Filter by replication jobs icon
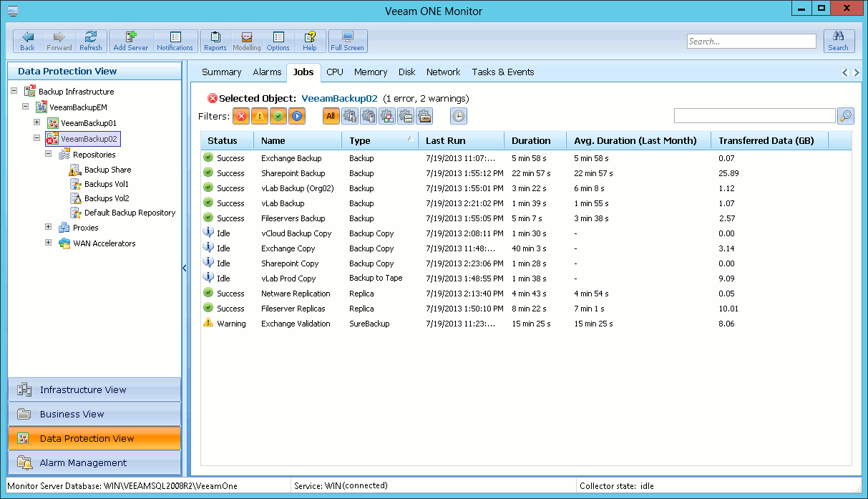 [x=369, y=116]
